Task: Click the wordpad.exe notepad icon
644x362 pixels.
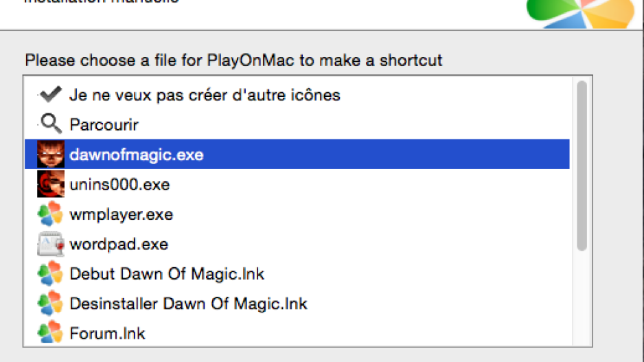Action: pyautogui.click(x=51, y=244)
